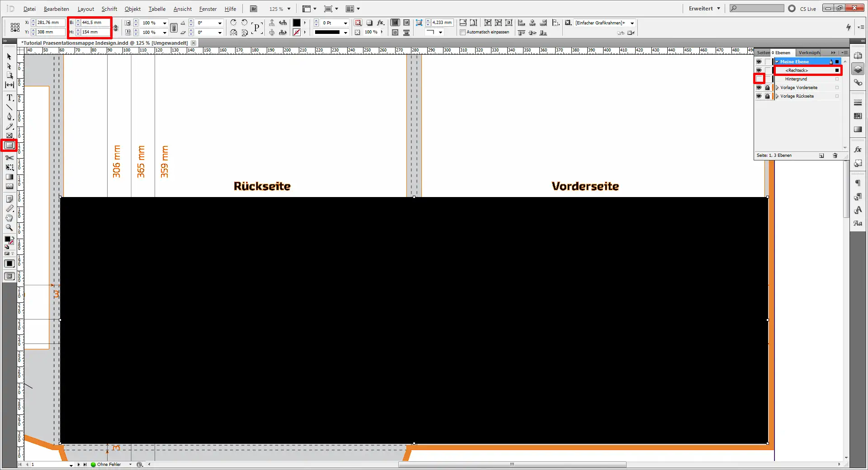Create a new layer in the Ebenen panel

(822, 155)
